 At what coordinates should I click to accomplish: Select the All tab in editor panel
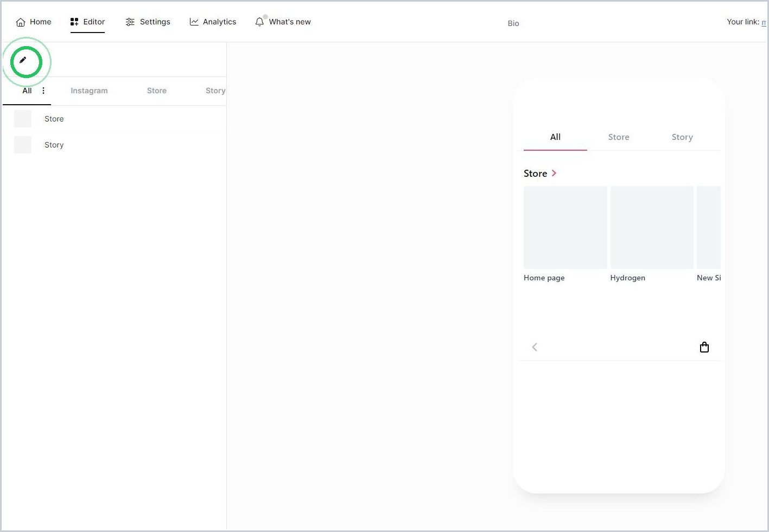click(27, 91)
